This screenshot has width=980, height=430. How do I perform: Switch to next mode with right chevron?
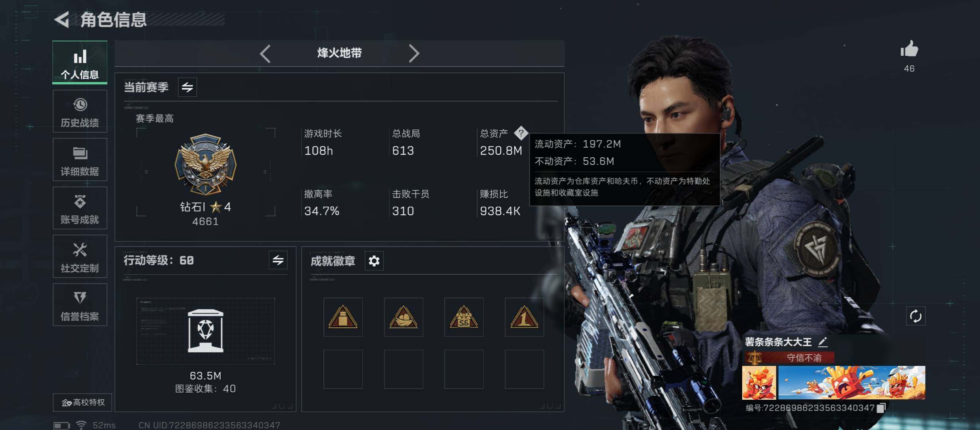(414, 53)
